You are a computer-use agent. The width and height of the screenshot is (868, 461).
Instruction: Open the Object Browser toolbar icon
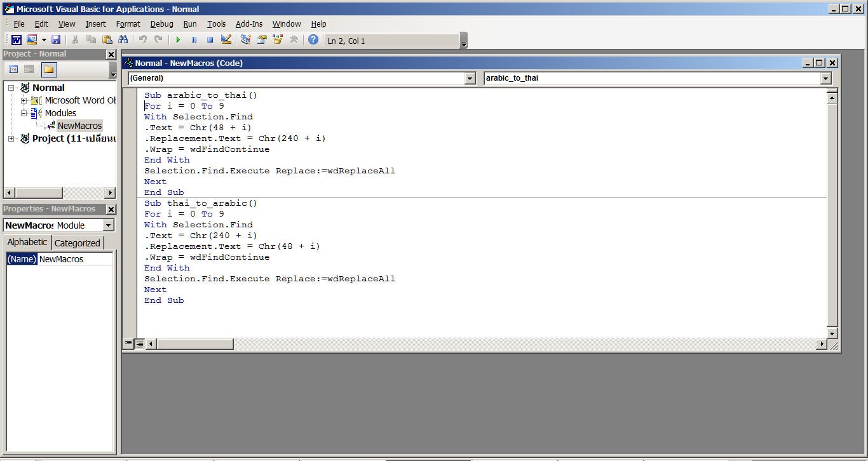click(x=278, y=40)
